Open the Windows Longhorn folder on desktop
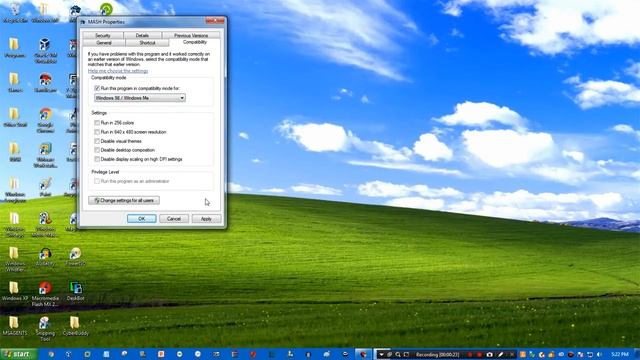Viewport: 640px width, 360px height. (x=15, y=190)
